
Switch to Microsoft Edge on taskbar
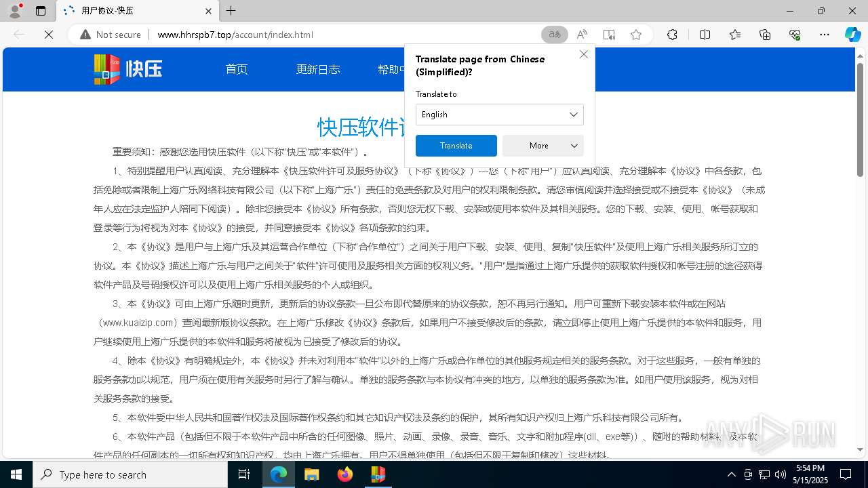[x=279, y=474]
